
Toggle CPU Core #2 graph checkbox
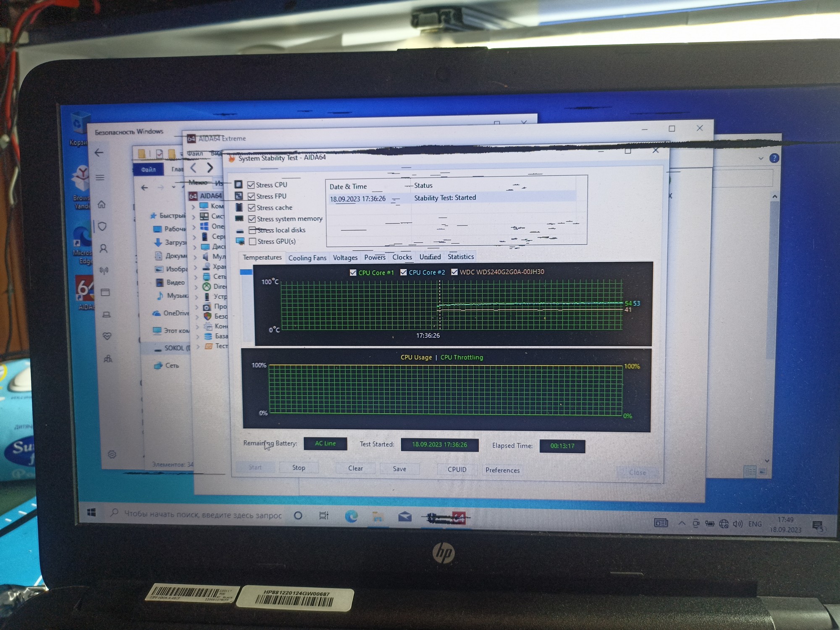tap(404, 272)
